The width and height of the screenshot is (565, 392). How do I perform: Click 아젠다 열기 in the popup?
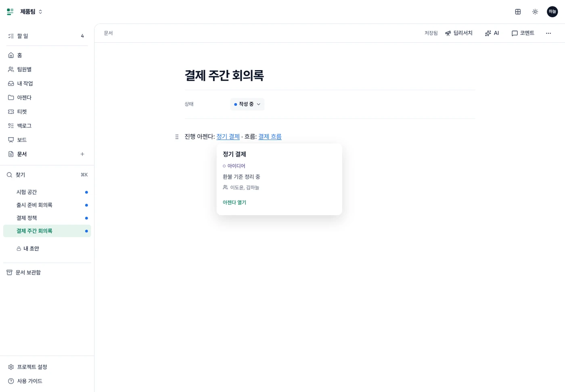pos(234,202)
